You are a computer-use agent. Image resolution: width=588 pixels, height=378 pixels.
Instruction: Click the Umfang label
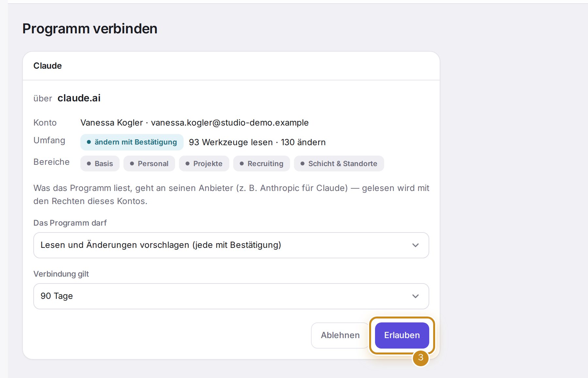(x=49, y=140)
